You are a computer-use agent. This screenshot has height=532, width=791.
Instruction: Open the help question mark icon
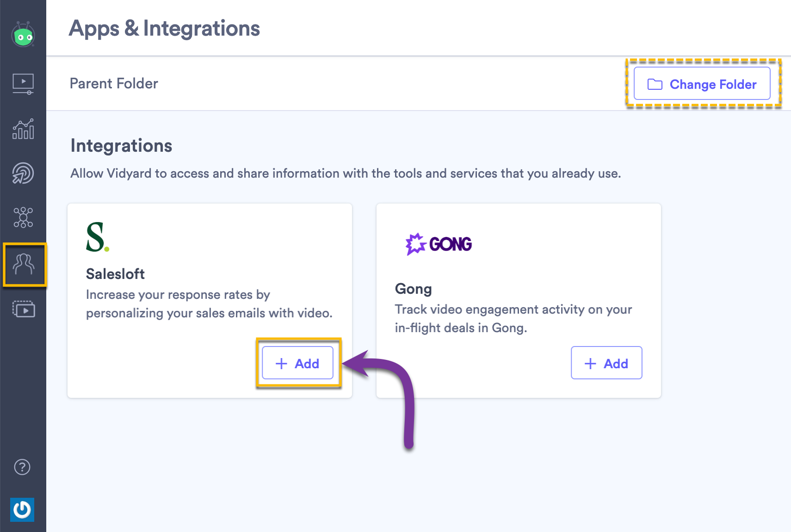coord(22,467)
